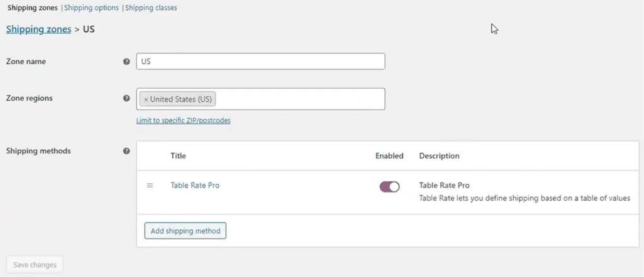Open help tooltip next to Shipping methods

(126, 151)
